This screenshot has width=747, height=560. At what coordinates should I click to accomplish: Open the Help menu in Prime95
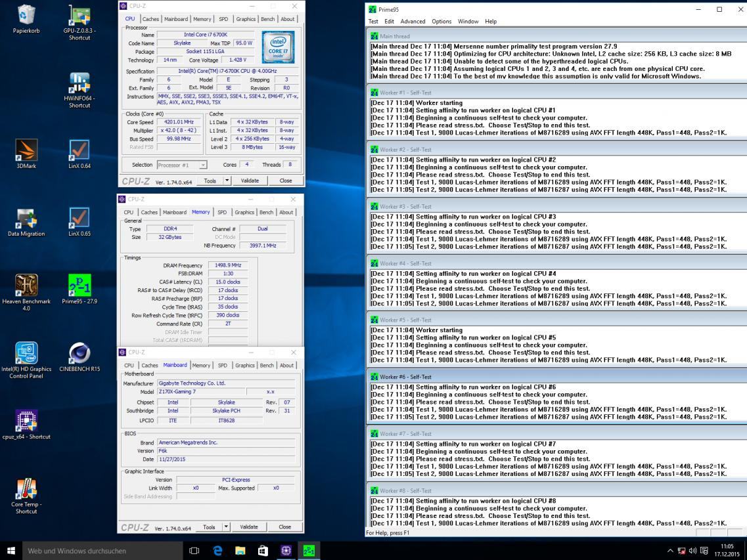click(x=491, y=22)
